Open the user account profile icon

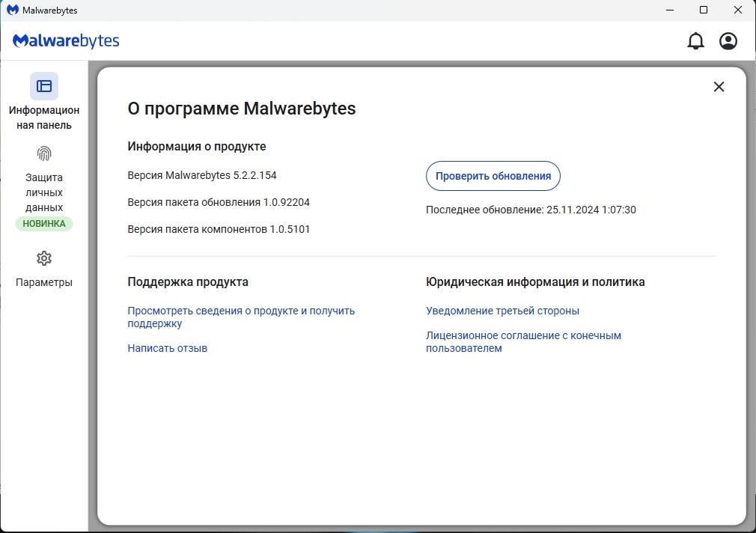pos(728,41)
